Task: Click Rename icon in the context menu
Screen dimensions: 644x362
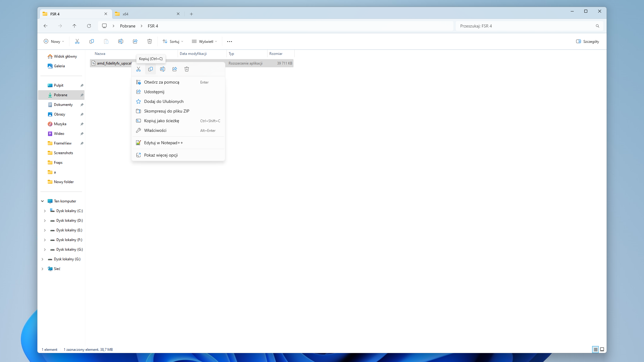Action: (163, 69)
